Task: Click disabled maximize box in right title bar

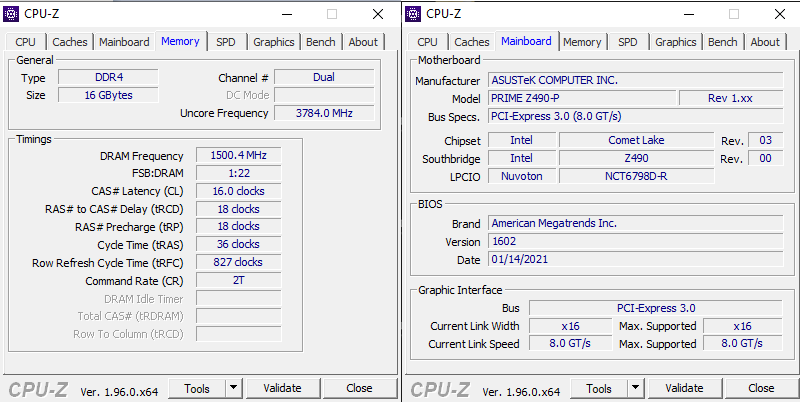Action: click(x=734, y=14)
